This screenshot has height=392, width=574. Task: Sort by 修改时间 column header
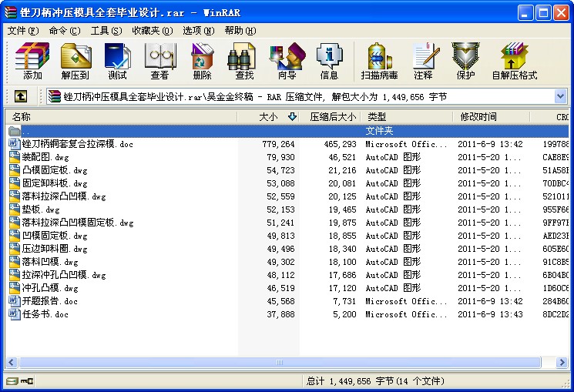[x=492, y=117]
